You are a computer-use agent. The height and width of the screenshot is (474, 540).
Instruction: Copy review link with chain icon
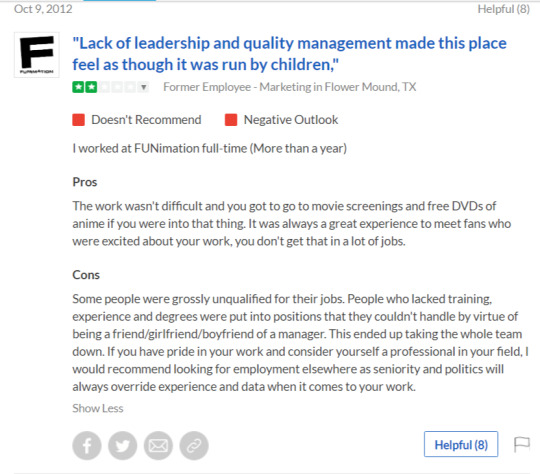click(x=194, y=445)
